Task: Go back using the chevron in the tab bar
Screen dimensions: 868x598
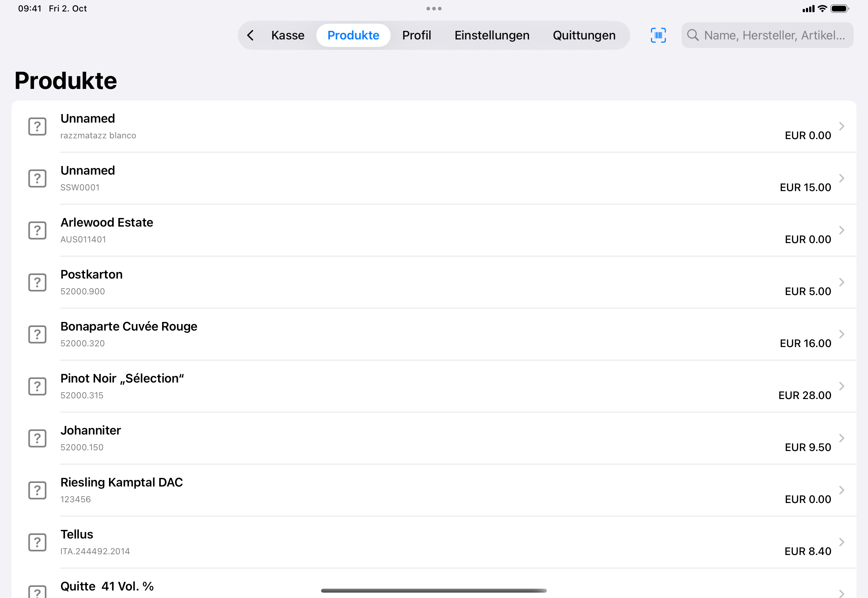Action: tap(251, 35)
